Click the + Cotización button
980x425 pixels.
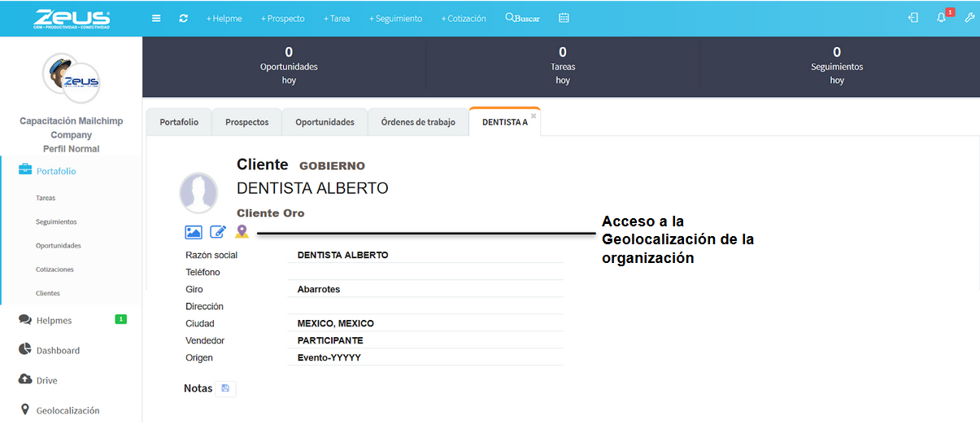click(x=464, y=18)
